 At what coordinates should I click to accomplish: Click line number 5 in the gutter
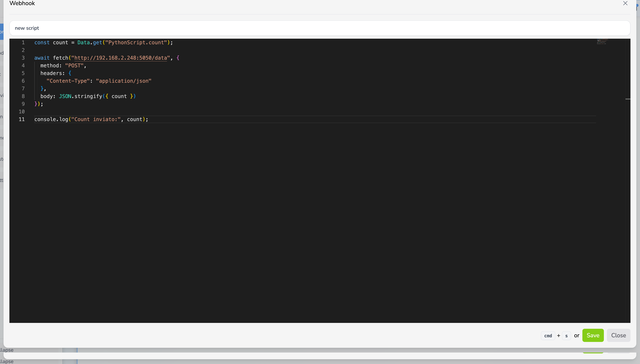tap(23, 73)
